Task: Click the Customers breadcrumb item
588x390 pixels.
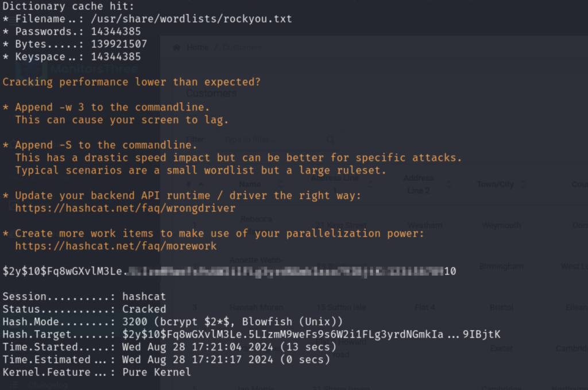Action: click(242, 47)
